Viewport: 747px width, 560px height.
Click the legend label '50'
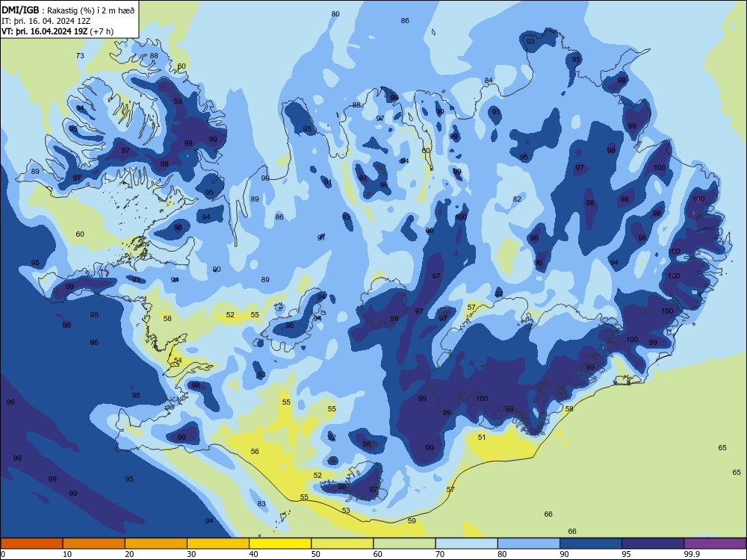coord(316,554)
